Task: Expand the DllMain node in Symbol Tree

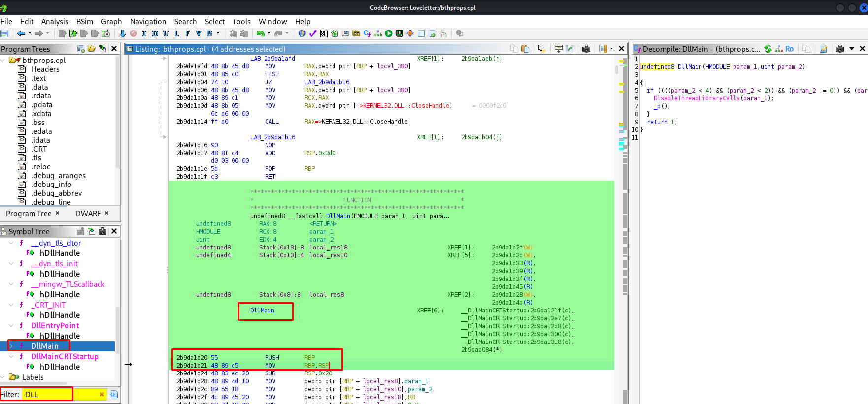Action: pos(11,346)
